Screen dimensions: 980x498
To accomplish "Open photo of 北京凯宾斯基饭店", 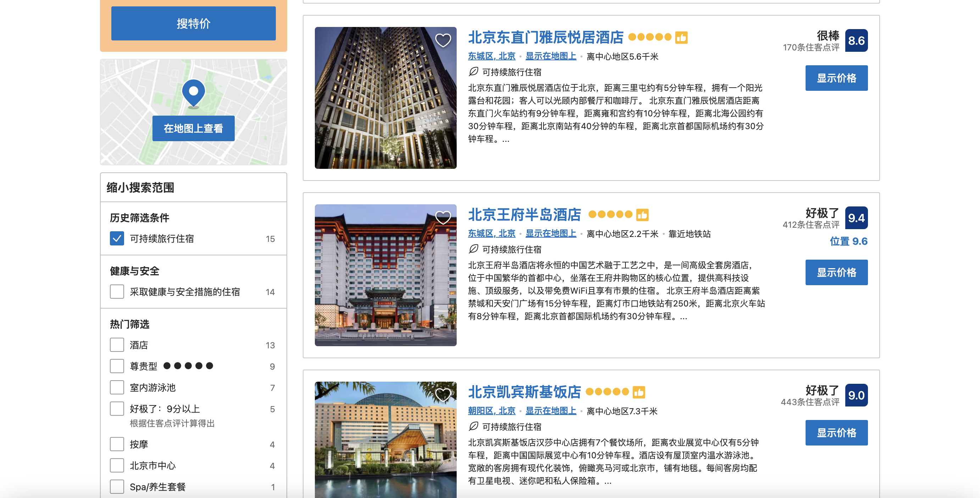I will 385,440.
